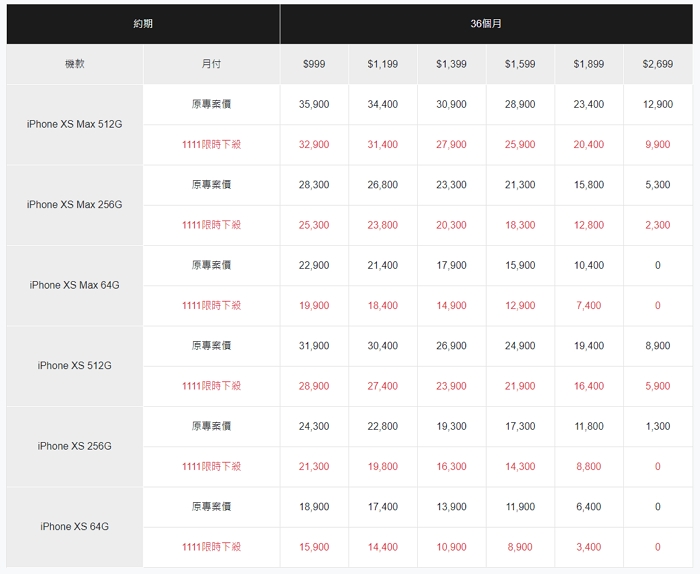
Task: Click 1111限時下殺 label for iPhone XS Max 256G
Action: point(211,225)
